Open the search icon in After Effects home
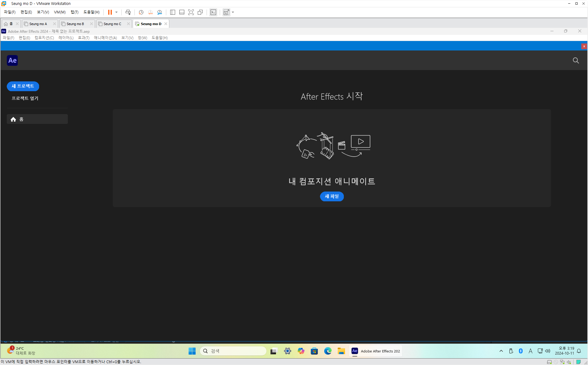The height and width of the screenshot is (365, 588). (576, 61)
